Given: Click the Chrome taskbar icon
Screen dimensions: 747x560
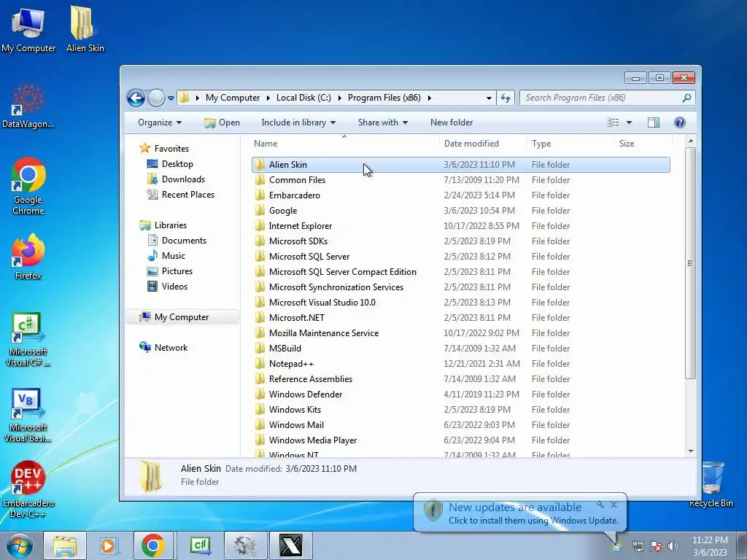Looking at the screenshot, I should (x=153, y=545).
